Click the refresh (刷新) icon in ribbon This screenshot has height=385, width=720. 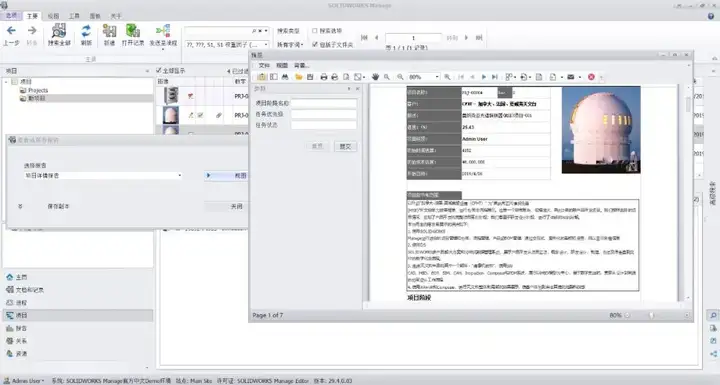pos(86,31)
